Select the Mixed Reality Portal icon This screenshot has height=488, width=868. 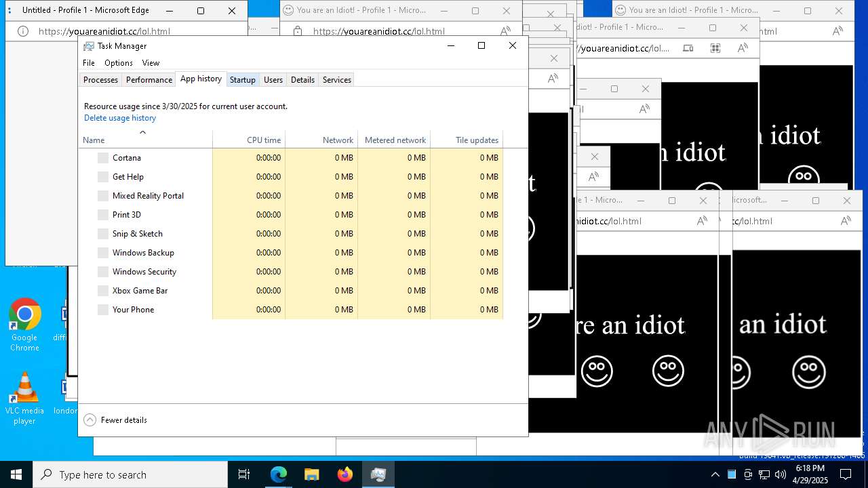103,196
